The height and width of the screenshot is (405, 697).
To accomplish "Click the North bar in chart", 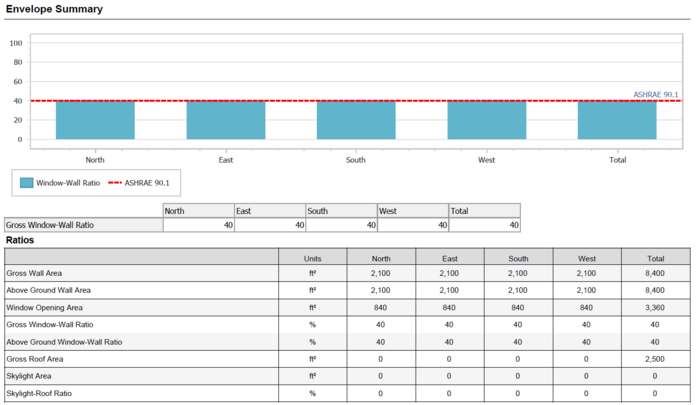I will (95, 120).
